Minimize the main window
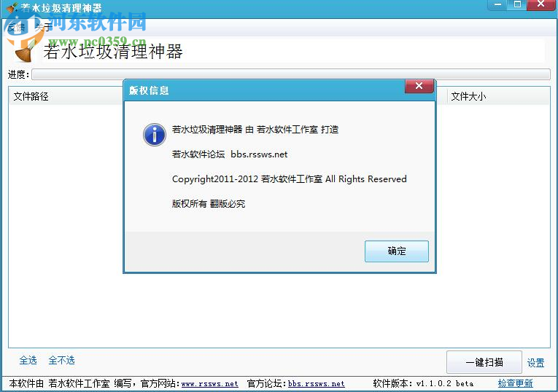The width and height of the screenshot is (558, 392). (498, 4)
